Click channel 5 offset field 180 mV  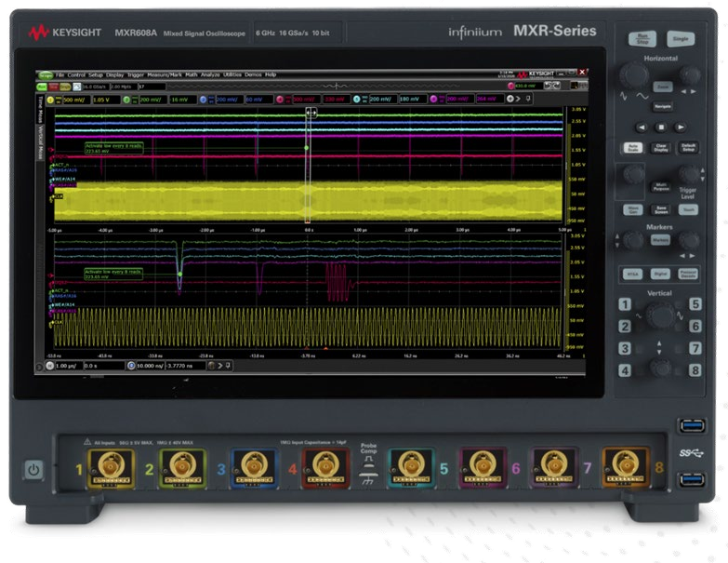click(x=413, y=100)
